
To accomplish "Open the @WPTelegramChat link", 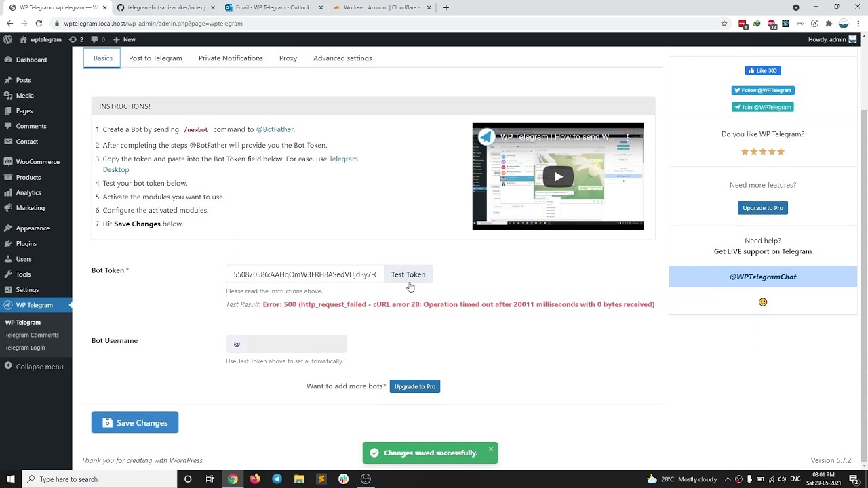I will (x=763, y=277).
